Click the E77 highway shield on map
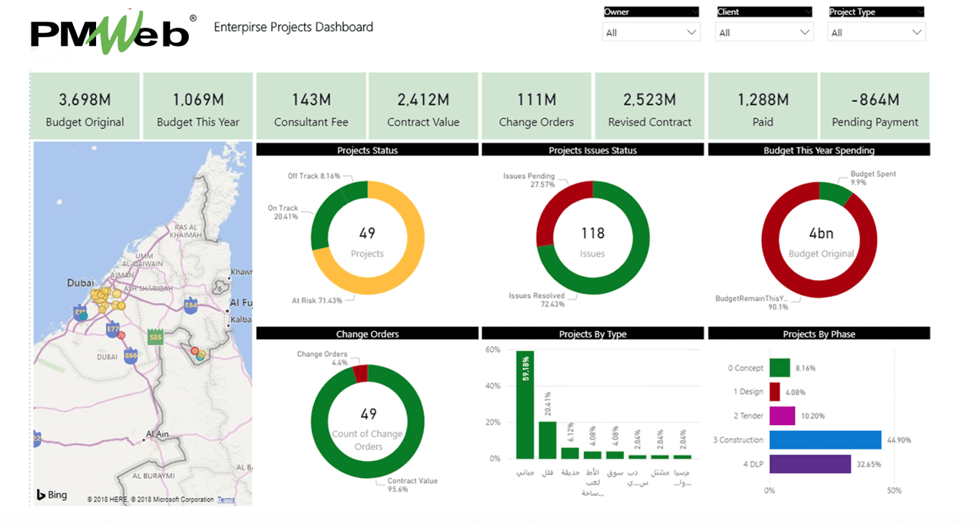This screenshot has height=524, width=980. [x=113, y=330]
